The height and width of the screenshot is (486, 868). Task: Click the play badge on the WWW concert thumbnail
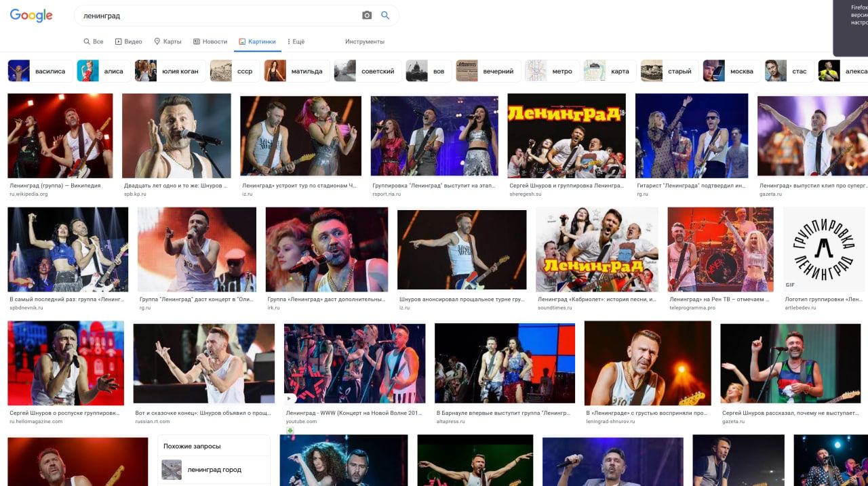point(290,399)
